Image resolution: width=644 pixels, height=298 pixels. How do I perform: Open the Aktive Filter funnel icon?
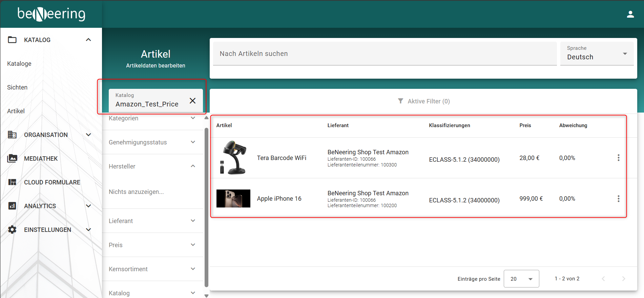pyautogui.click(x=400, y=101)
